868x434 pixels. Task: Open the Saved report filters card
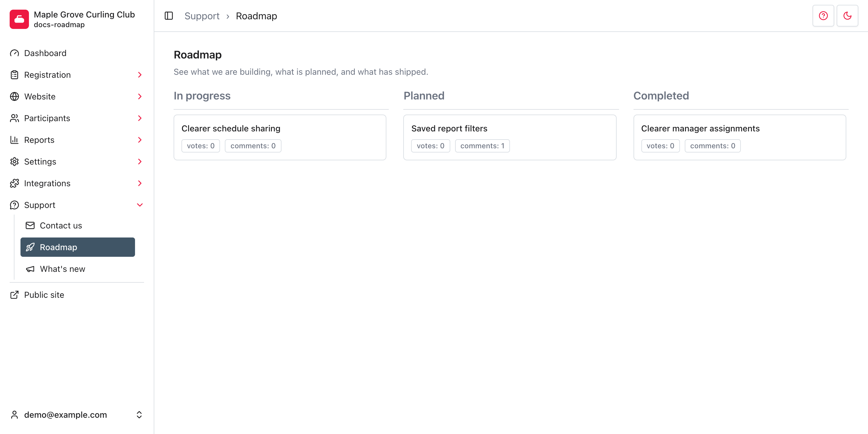tap(509, 137)
